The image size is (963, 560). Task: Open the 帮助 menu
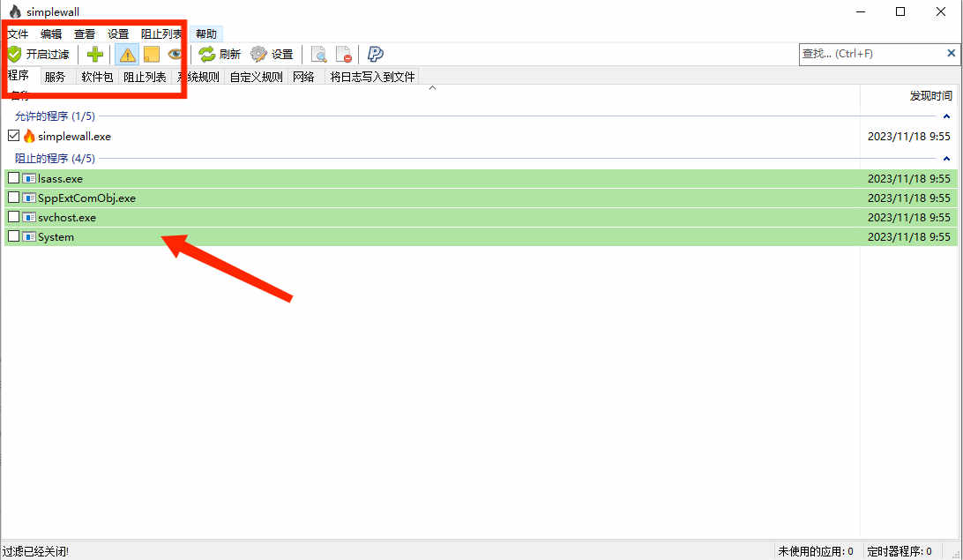click(206, 34)
